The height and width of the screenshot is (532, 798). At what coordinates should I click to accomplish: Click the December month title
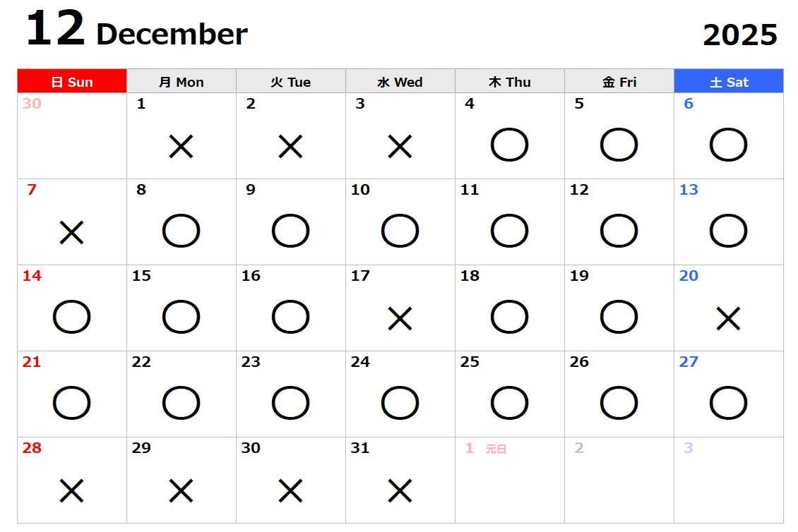tap(172, 34)
